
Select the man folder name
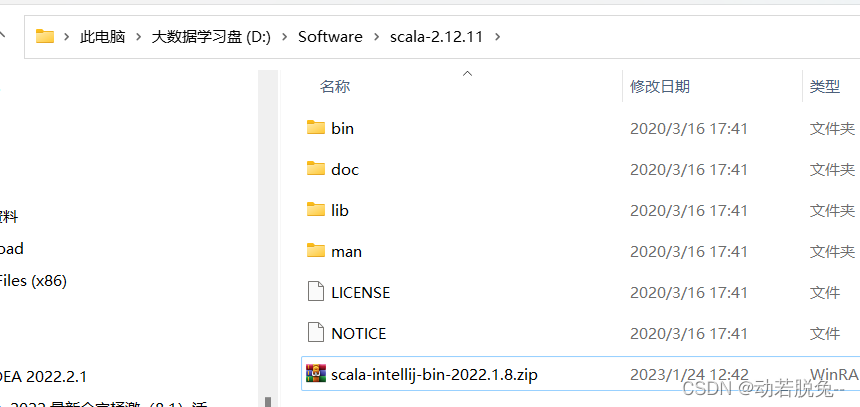tap(347, 251)
